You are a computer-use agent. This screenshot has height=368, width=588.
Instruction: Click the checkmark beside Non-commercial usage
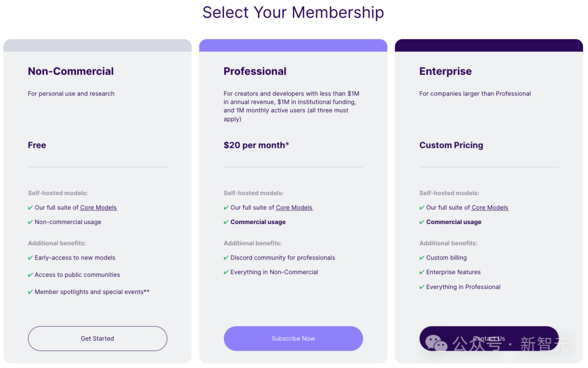(x=30, y=222)
